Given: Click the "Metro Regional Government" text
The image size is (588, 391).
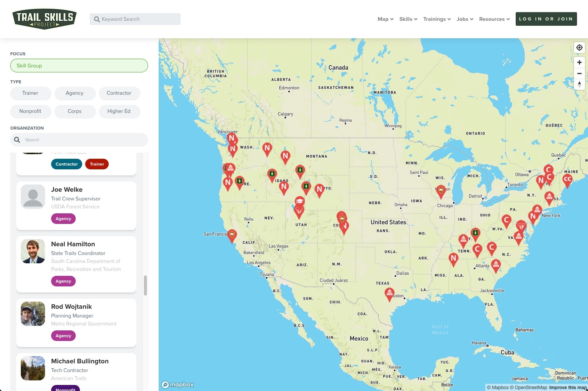Looking at the screenshot, I should tap(84, 324).
